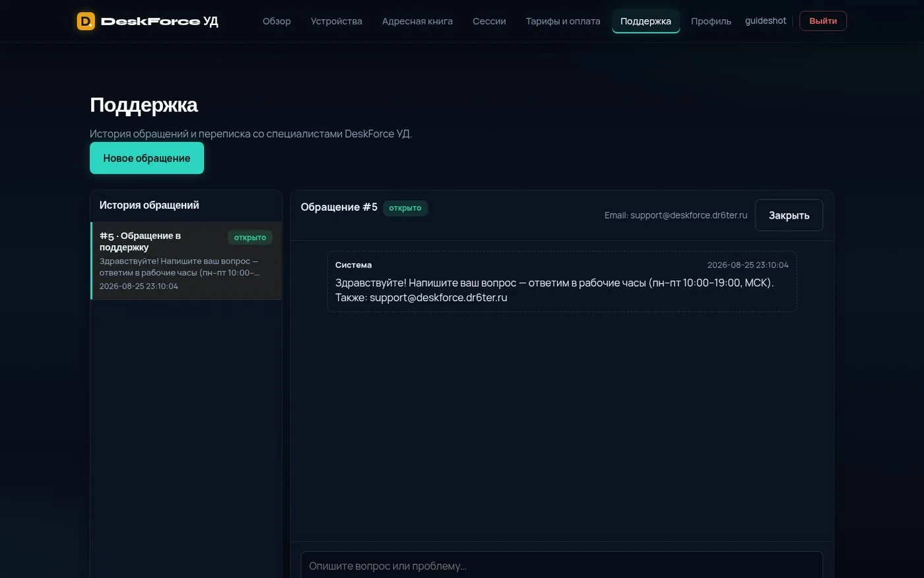Click the Обращение #5 heading
Screen dimensions: 924x578
(x=339, y=207)
